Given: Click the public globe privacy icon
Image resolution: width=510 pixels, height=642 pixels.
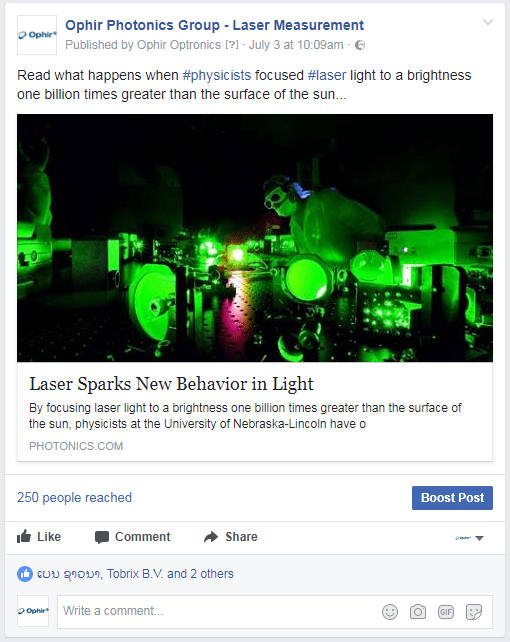Looking at the screenshot, I should pyautogui.click(x=360, y=45).
